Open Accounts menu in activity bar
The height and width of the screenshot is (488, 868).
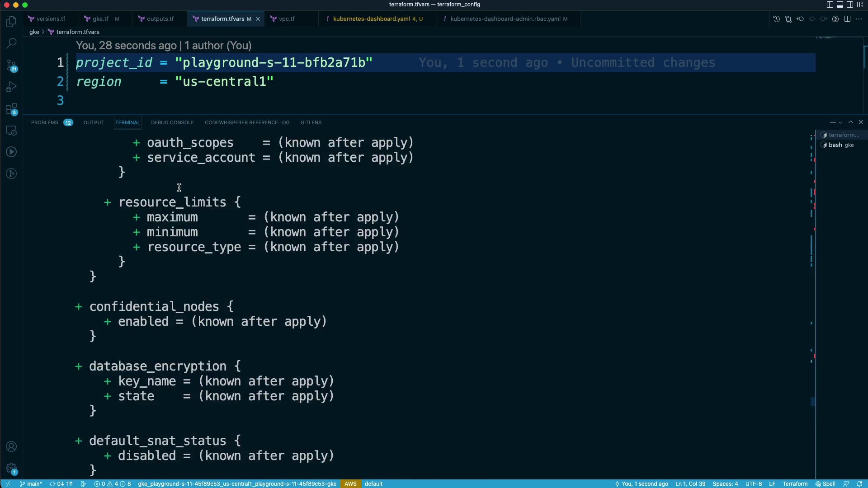(11, 446)
